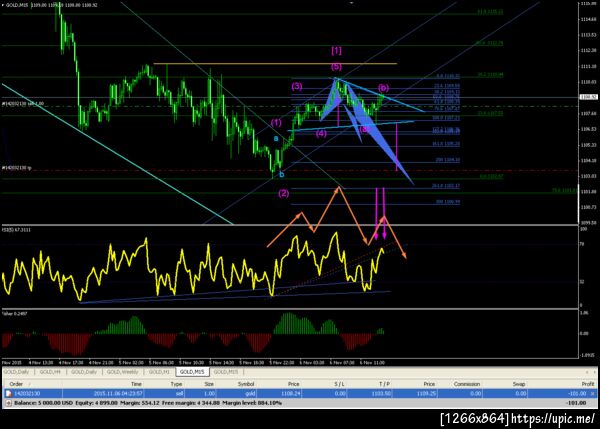Switch to the GOLD,Weekly chart tab
The width and height of the screenshot is (600, 429).
(122, 372)
